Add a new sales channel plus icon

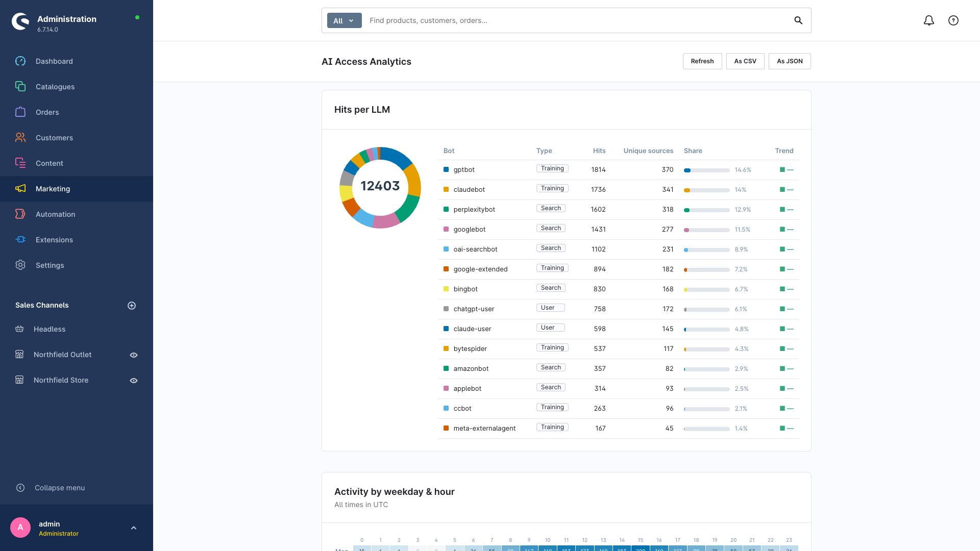point(132,306)
